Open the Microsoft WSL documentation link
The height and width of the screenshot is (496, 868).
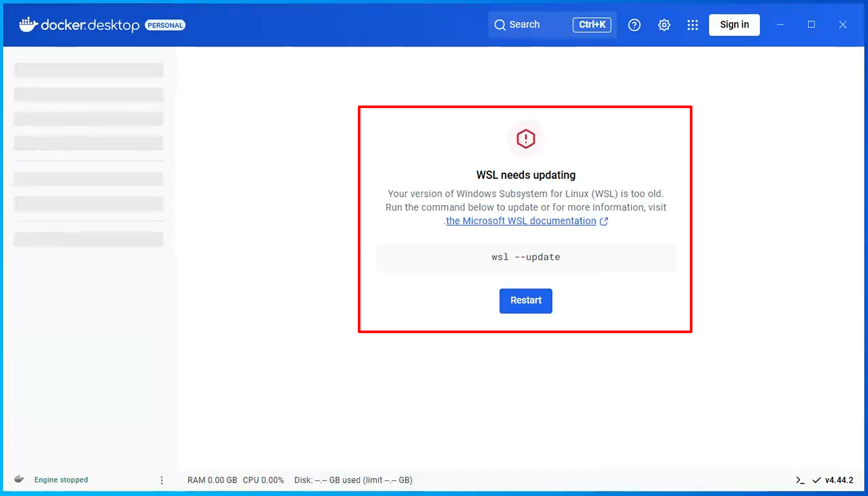click(521, 221)
